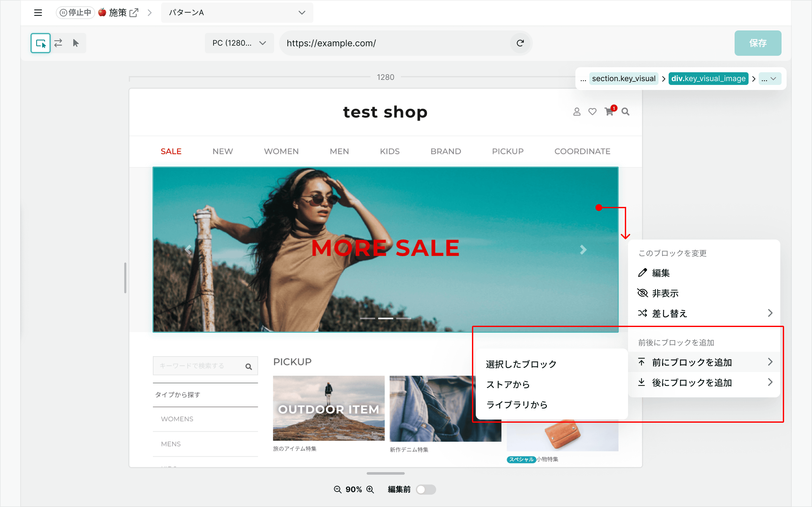Toggle the 編集前 switch
Viewport: 812px width, 507px height.
coord(426,490)
